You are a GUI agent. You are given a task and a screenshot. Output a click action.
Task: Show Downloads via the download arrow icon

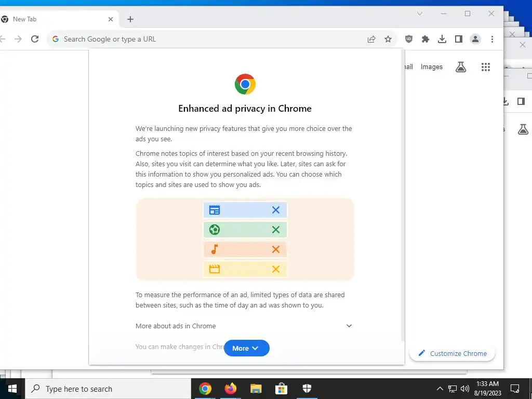pyautogui.click(x=442, y=39)
